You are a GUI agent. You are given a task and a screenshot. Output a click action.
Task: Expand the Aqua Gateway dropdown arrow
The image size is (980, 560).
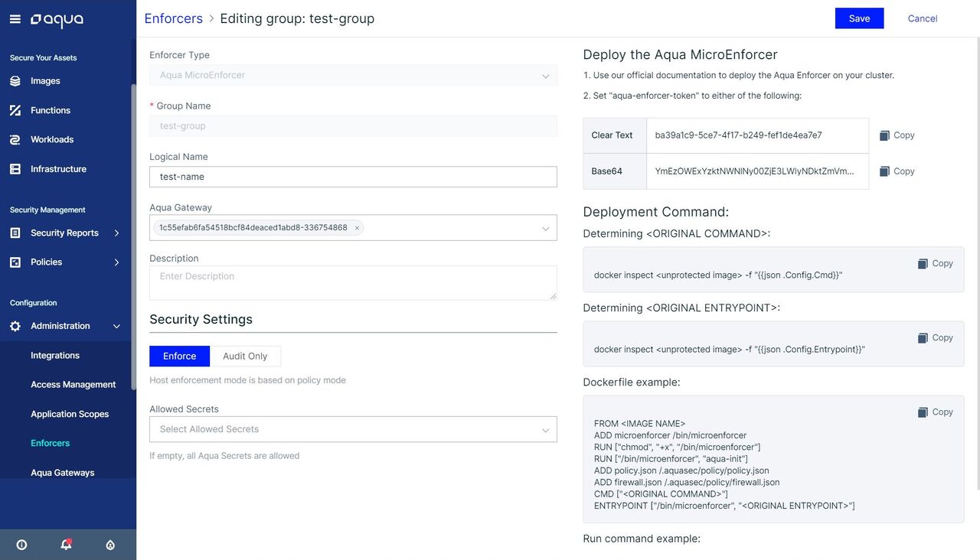click(545, 228)
